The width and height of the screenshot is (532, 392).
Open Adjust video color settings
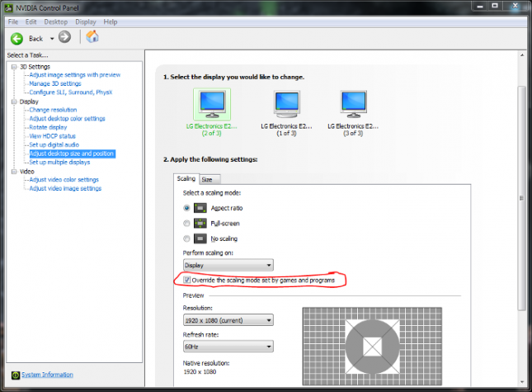coord(64,180)
